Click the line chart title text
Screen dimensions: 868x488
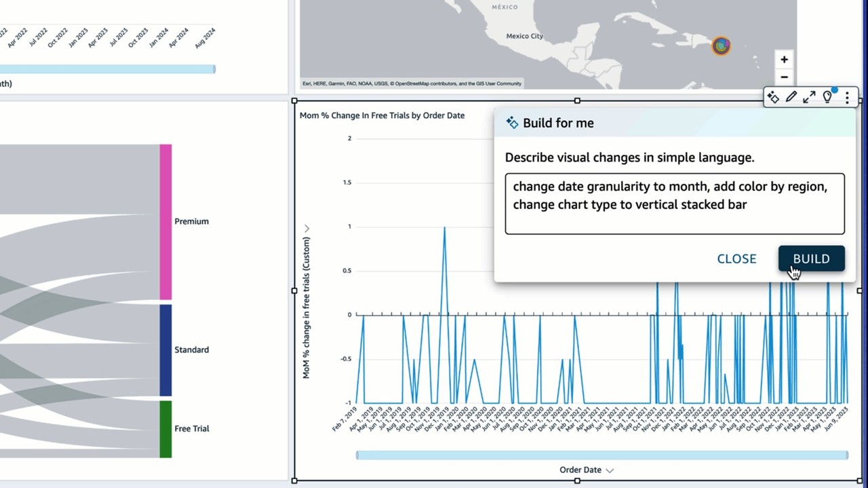[x=382, y=115]
